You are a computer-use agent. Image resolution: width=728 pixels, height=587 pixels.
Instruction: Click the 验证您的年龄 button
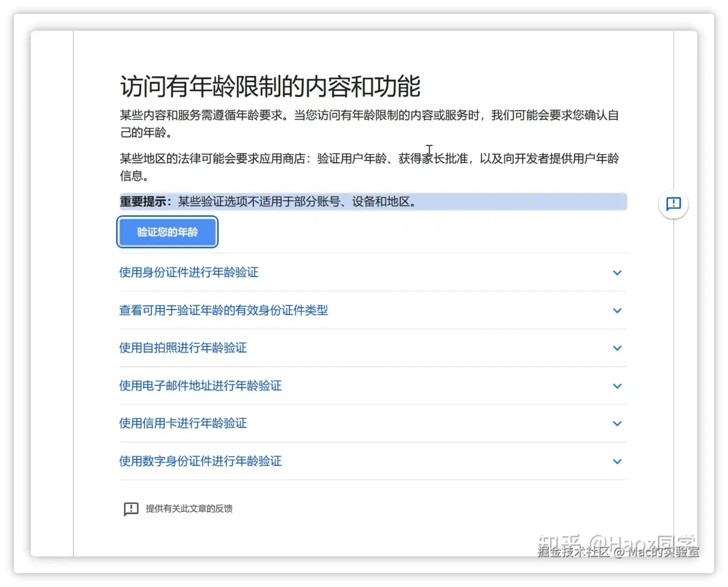click(167, 232)
